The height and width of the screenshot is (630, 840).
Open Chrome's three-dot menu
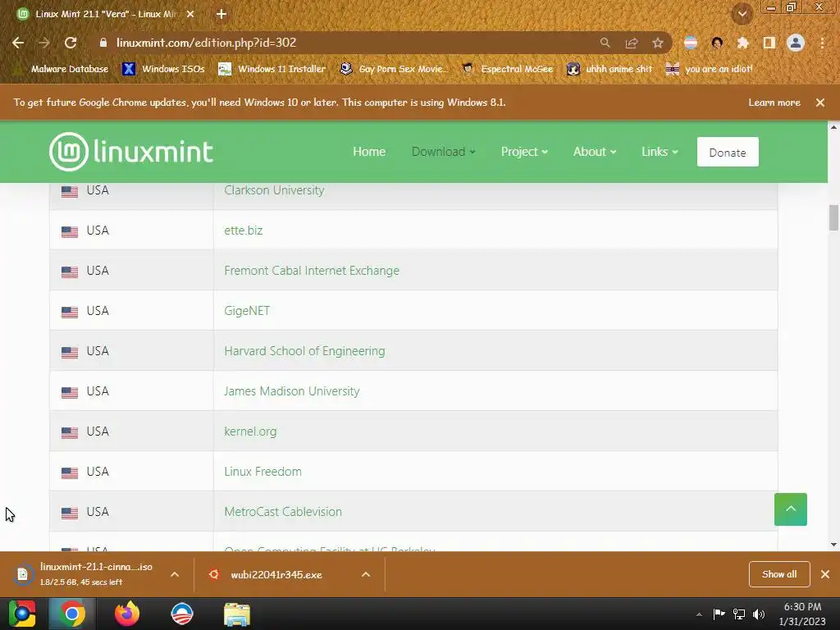click(x=822, y=43)
